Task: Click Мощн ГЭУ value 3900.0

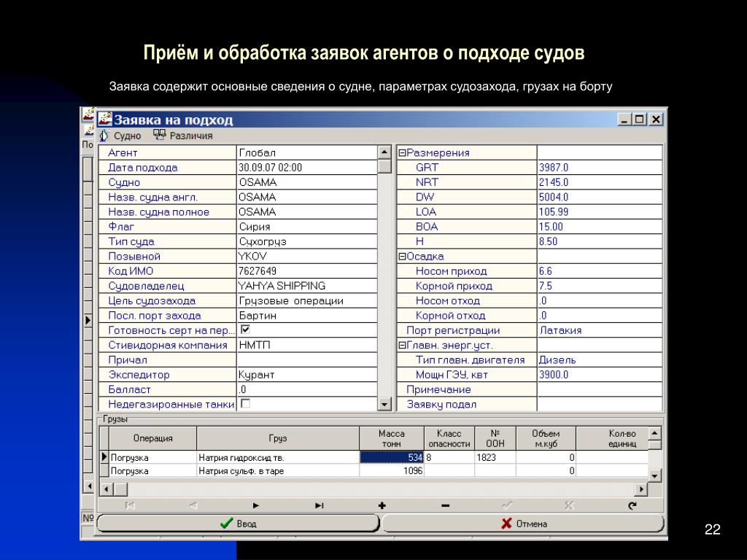Action: [x=600, y=375]
